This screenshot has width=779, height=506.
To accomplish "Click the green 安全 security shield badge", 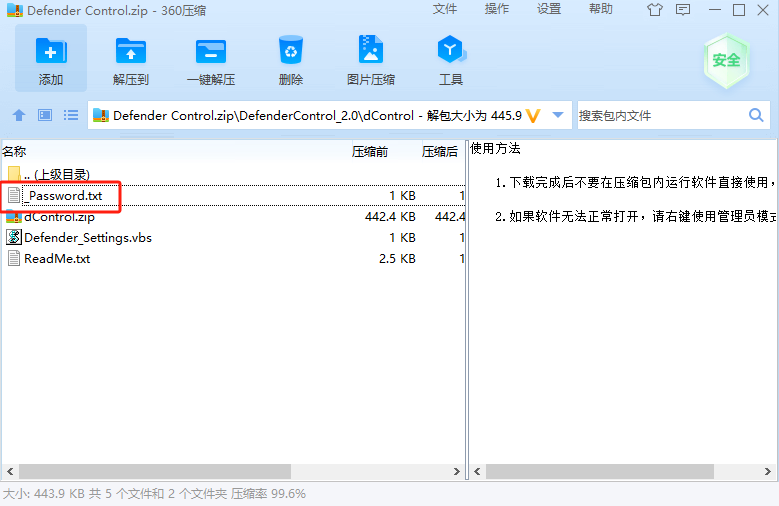I will pos(726,60).
